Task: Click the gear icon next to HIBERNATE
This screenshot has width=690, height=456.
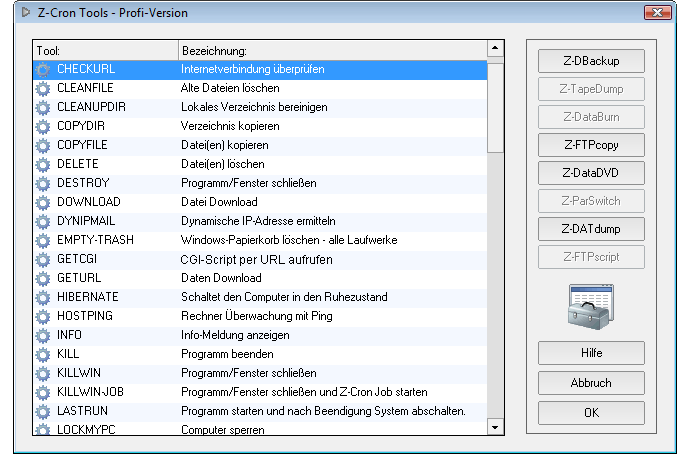Action: (x=42, y=298)
